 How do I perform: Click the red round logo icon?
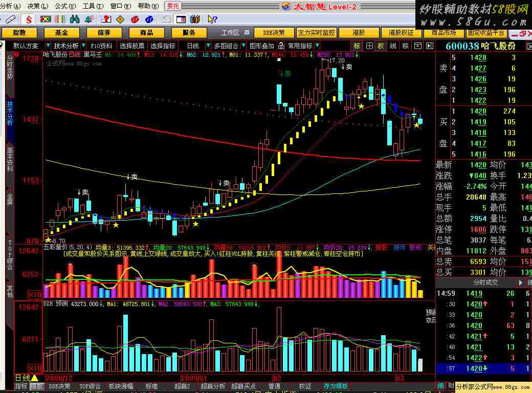click(x=135, y=19)
